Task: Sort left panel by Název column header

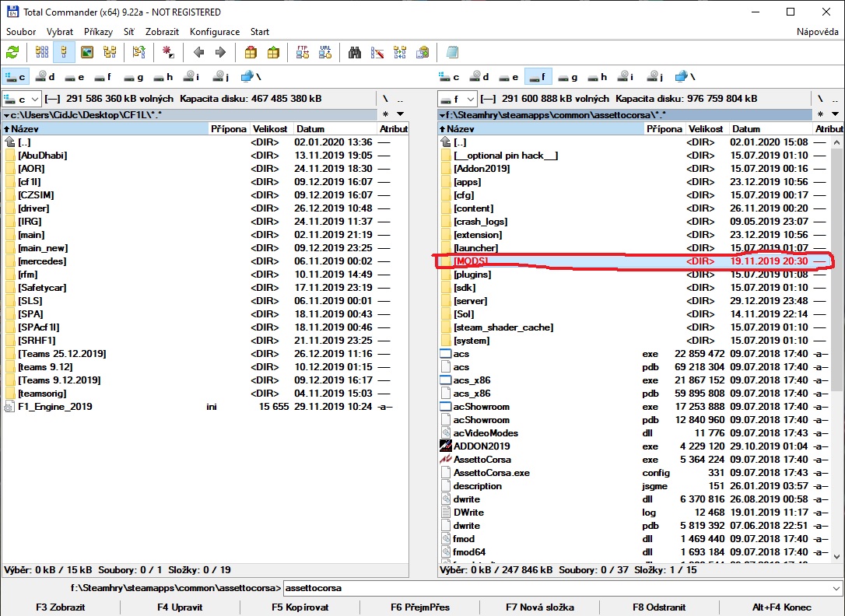Action: click(x=105, y=128)
